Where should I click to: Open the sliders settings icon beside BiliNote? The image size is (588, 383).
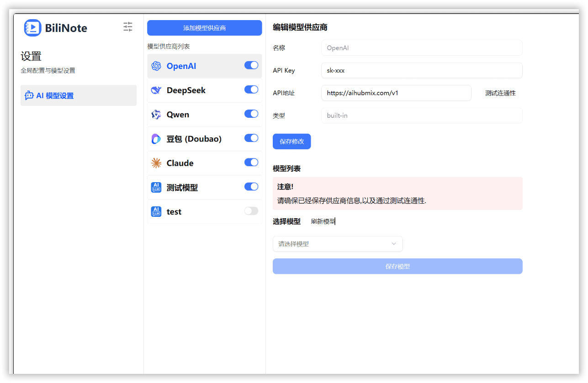point(128,27)
